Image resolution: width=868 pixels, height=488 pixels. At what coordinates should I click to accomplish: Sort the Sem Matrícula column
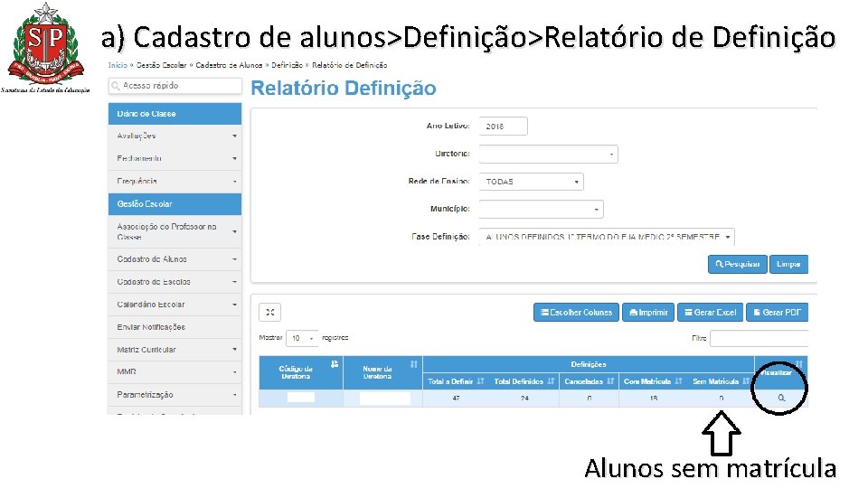click(746, 381)
